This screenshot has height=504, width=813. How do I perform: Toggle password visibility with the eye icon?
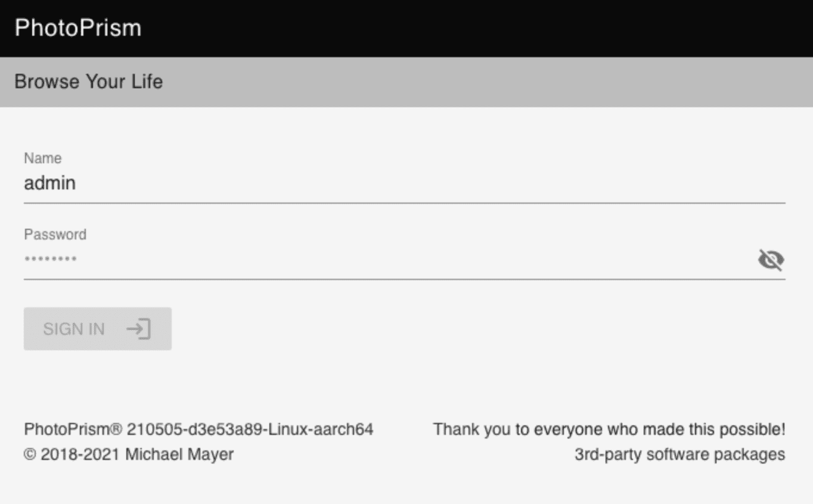(771, 260)
